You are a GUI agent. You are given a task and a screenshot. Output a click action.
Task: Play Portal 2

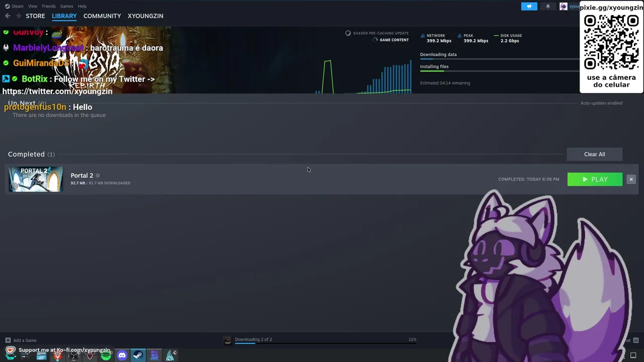point(595,179)
